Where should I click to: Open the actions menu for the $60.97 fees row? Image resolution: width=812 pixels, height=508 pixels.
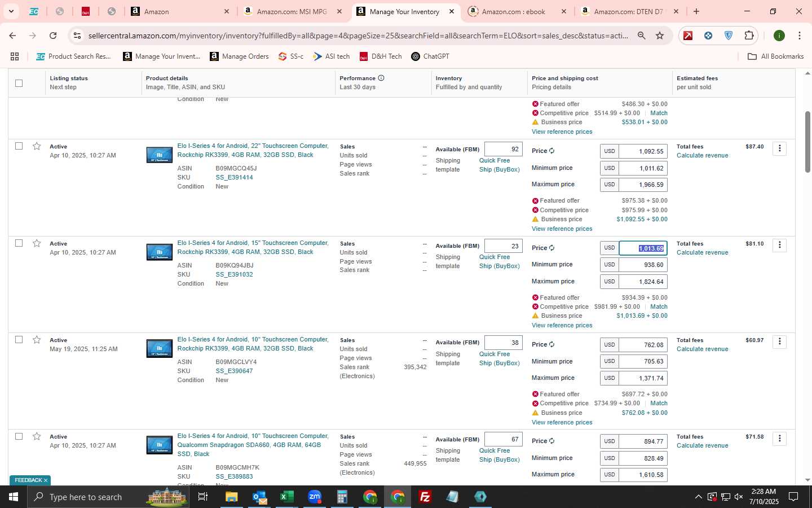[x=779, y=341]
